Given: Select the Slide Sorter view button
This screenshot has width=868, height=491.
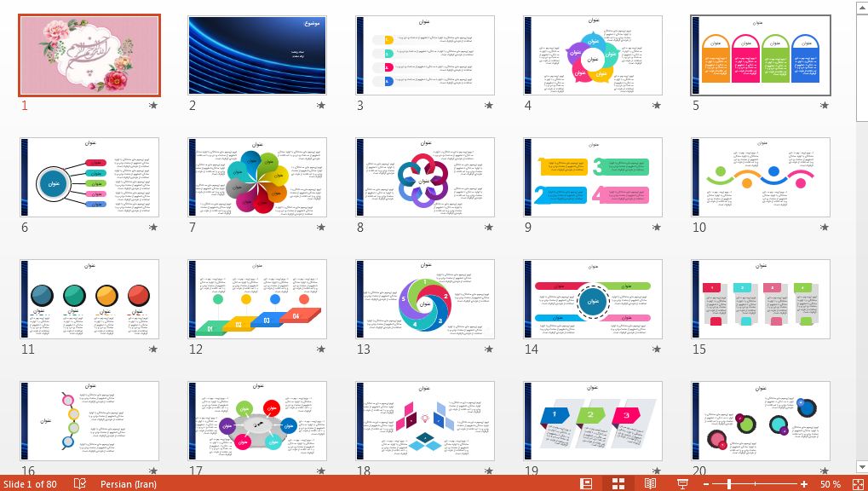Looking at the screenshot, I should tap(618, 483).
